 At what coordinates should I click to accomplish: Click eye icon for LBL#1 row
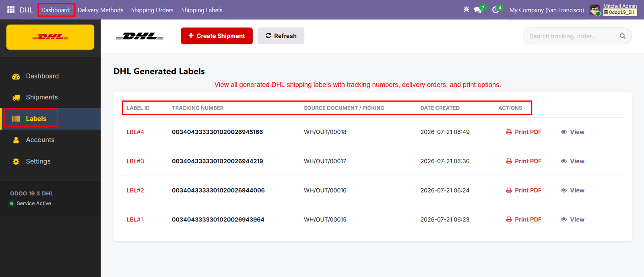[x=564, y=219]
